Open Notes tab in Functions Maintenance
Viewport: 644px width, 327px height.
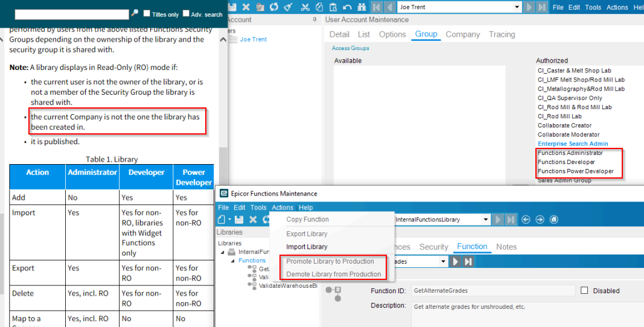click(506, 247)
